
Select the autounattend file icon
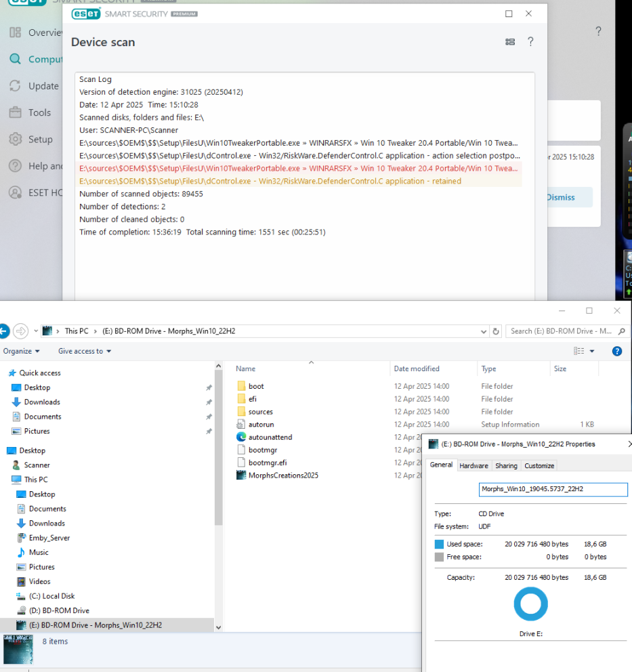241,437
